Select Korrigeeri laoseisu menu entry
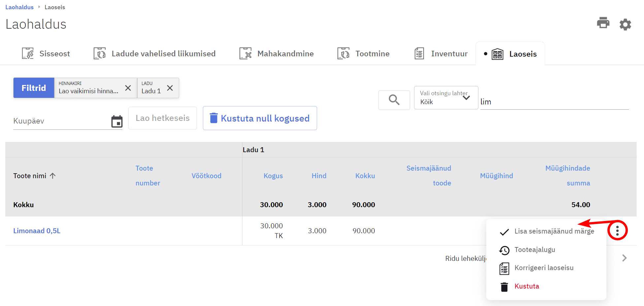644x306 pixels. [544, 268]
